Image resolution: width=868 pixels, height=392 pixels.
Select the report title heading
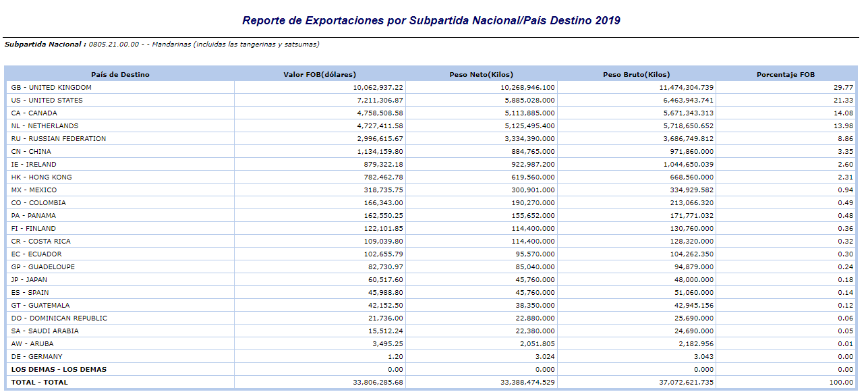[x=432, y=21]
